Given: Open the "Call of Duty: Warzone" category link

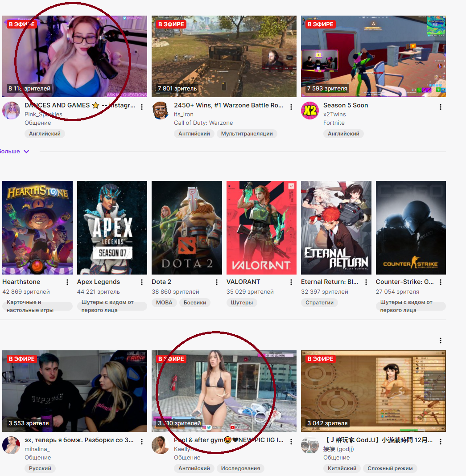Looking at the screenshot, I should tap(203, 123).
